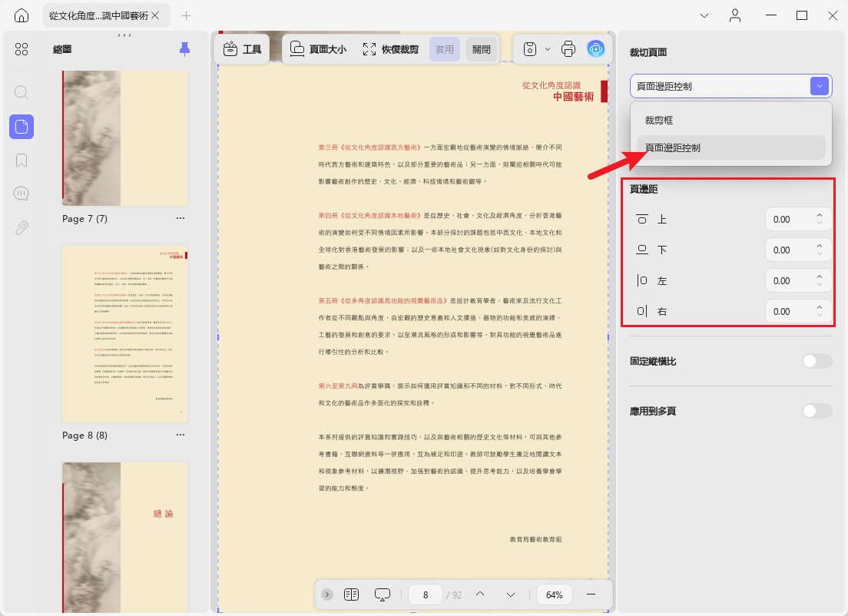The width and height of the screenshot is (848, 616).
Task: Go to previous page arrow
Action: pyautogui.click(x=480, y=594)
